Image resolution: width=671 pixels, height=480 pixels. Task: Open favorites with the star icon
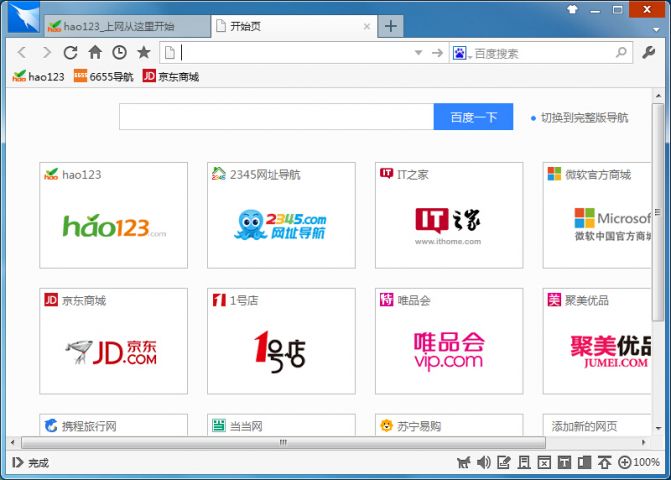144,52
